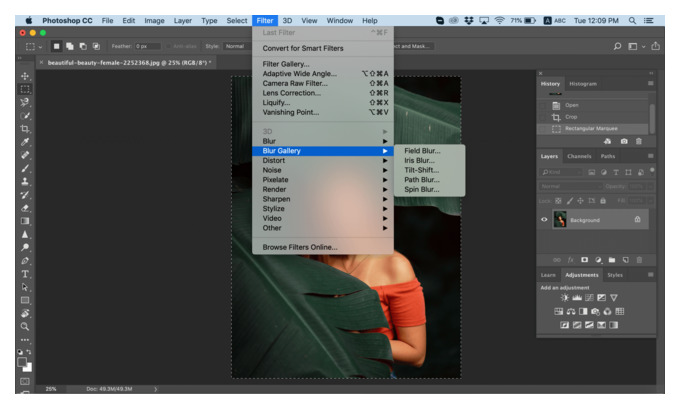Open the search icon in options bar
The width and height of the screenshot is (680, 409).
coord(617,46)
